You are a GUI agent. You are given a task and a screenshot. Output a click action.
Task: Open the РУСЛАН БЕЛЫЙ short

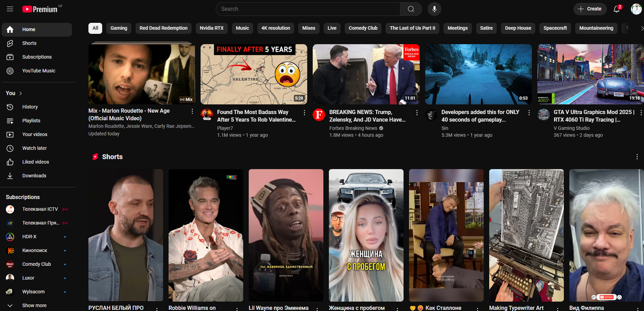point(125,235)
